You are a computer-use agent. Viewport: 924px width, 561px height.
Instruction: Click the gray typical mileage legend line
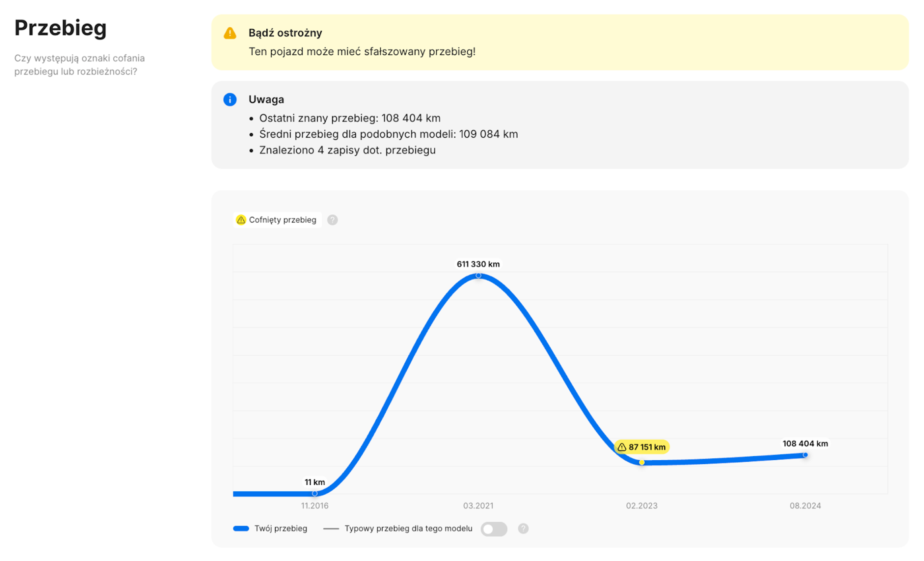pos(331,529)
